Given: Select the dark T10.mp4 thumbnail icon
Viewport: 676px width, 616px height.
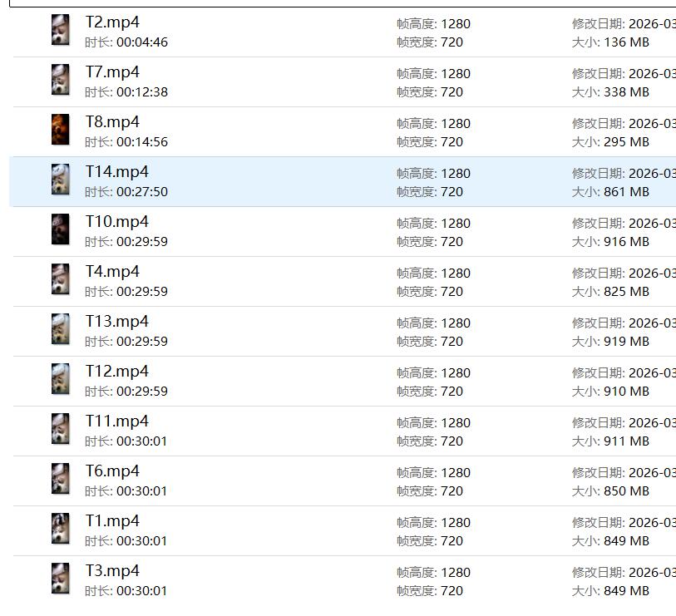Looking at the screenshot, I should pos(61,229).
